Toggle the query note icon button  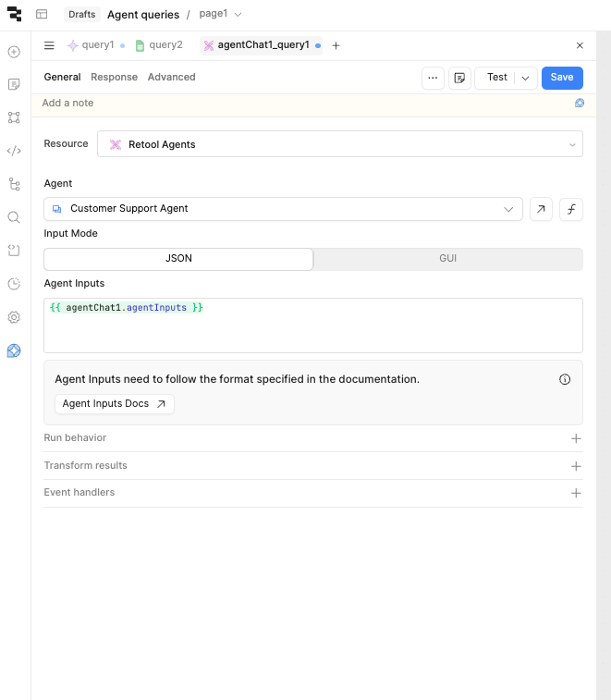pyautogui.click(x=460, y=78)
